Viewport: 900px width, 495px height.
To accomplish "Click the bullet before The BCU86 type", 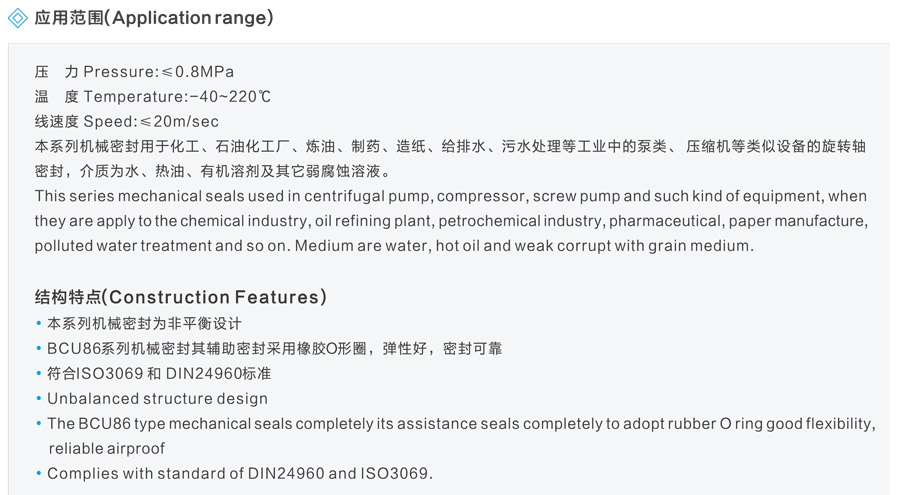I will 38,424.
